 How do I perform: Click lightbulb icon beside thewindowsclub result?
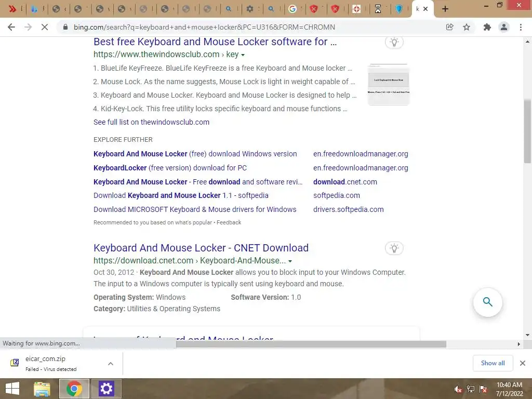(x=394, y=42)
